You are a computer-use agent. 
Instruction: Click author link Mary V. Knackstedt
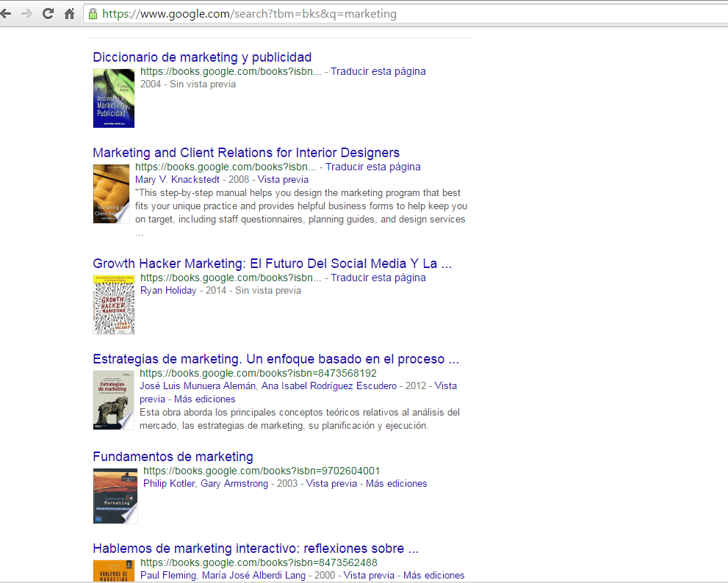(x=177, y=179)
